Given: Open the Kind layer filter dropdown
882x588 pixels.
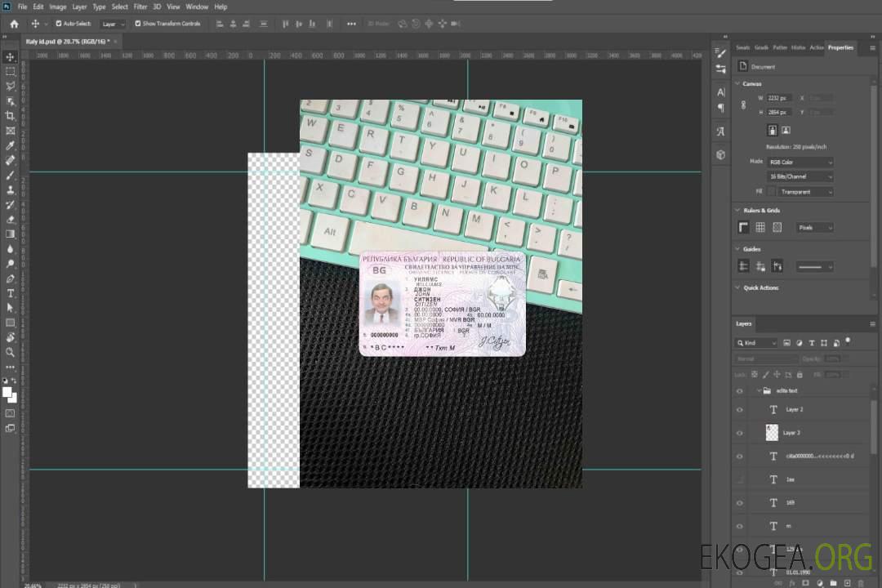Looking at the screenshot, I should pyautogui.click(x=756, y=343).
